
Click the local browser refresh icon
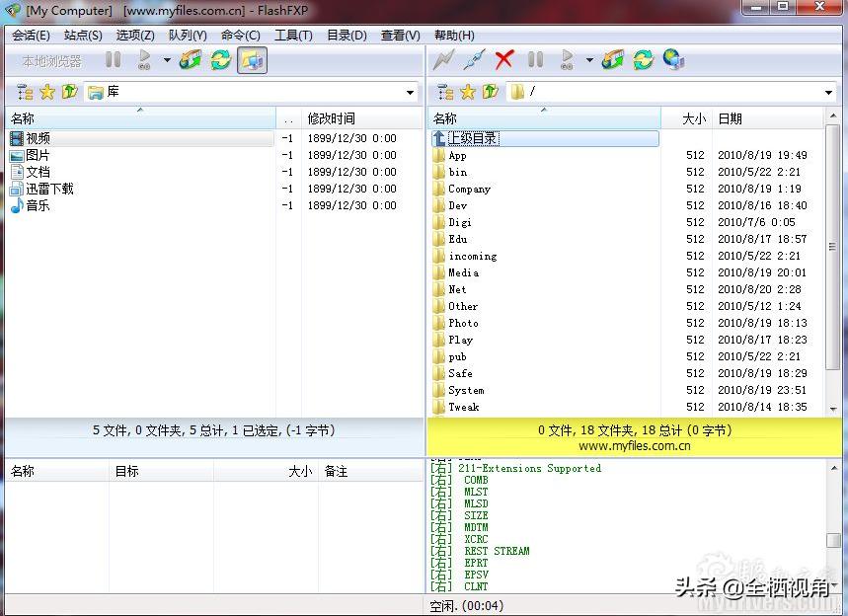click(220, 59)
